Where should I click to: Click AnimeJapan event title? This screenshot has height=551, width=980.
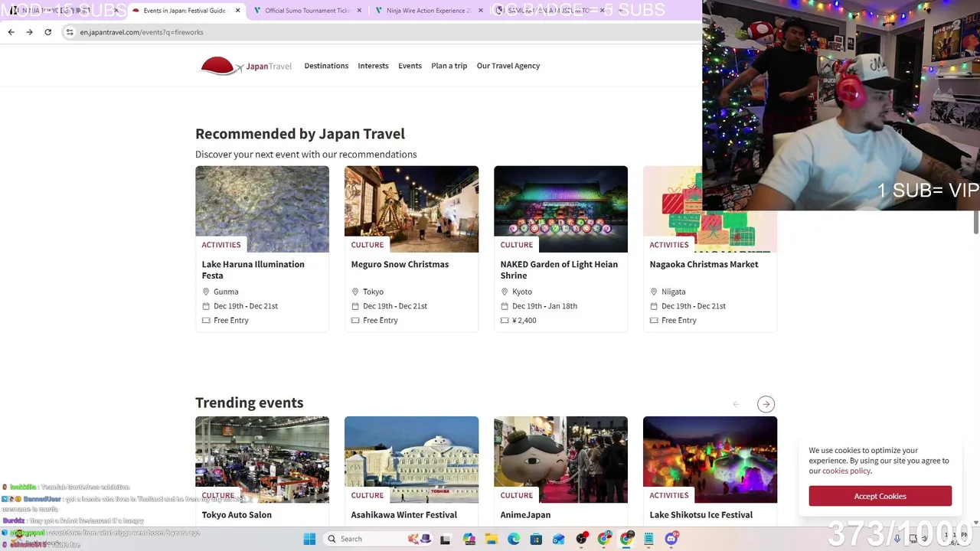click(x=525, y=515)
